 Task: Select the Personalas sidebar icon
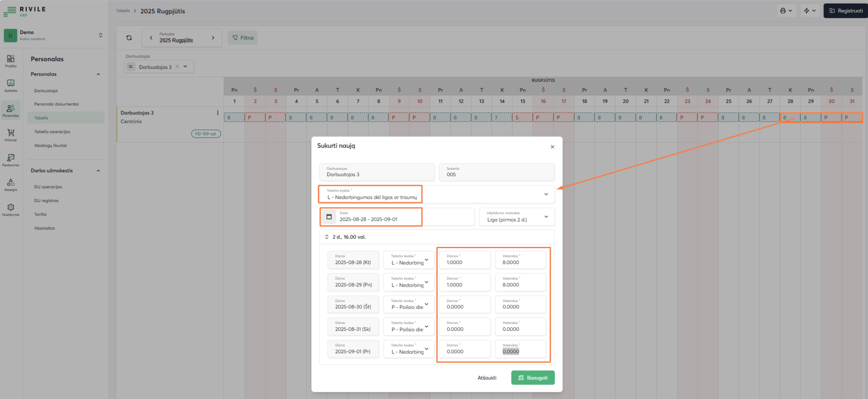click(10, 108)
